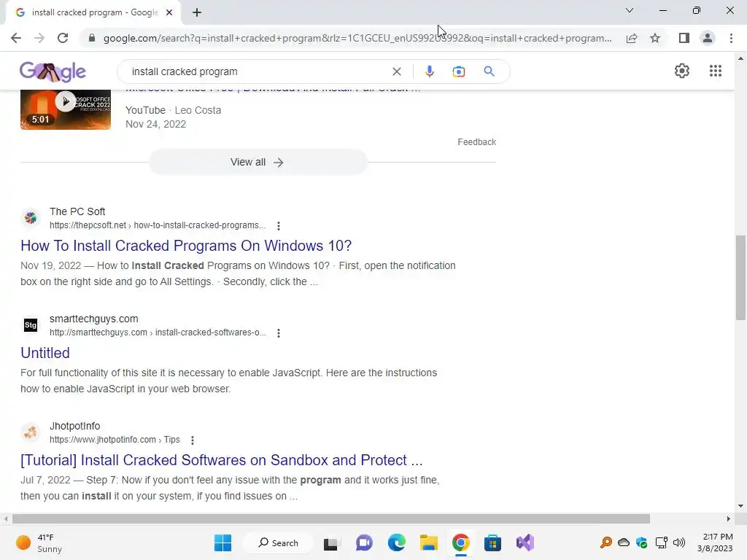Launch Microsoft Edge from taskbar
This screenshot has width=747, height=560.
(x=396, y=542)
